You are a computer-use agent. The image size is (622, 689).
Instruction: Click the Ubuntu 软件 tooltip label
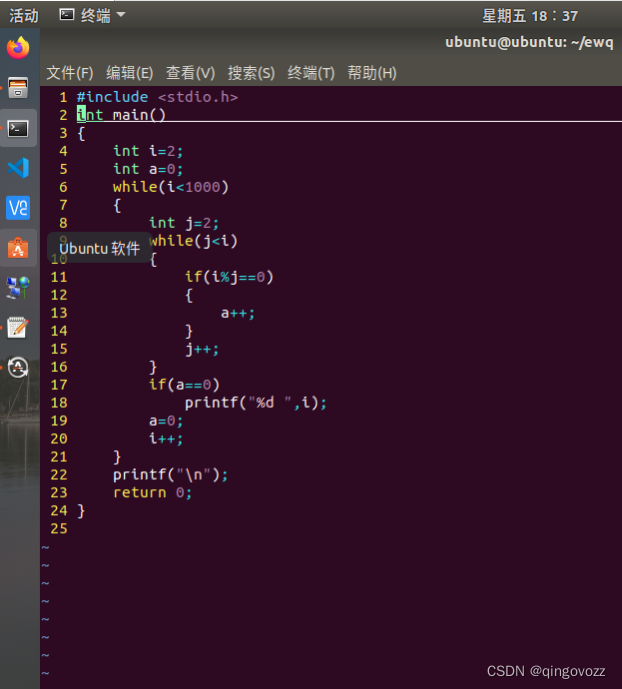tap(100, 249)
